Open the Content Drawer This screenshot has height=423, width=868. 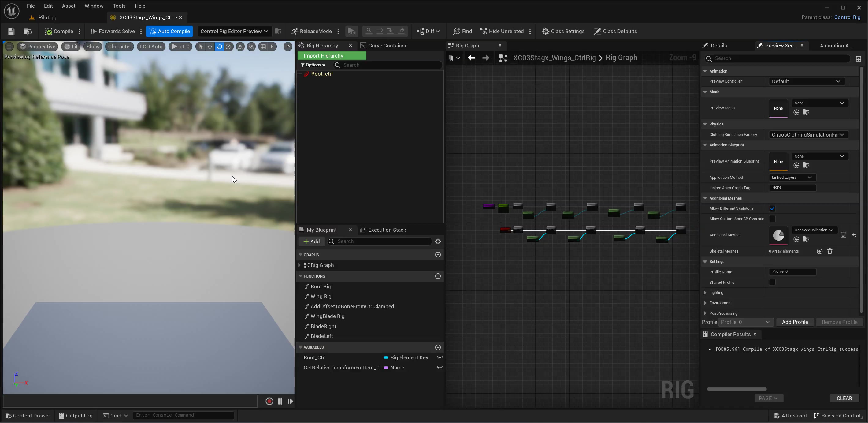pos(28,416)
